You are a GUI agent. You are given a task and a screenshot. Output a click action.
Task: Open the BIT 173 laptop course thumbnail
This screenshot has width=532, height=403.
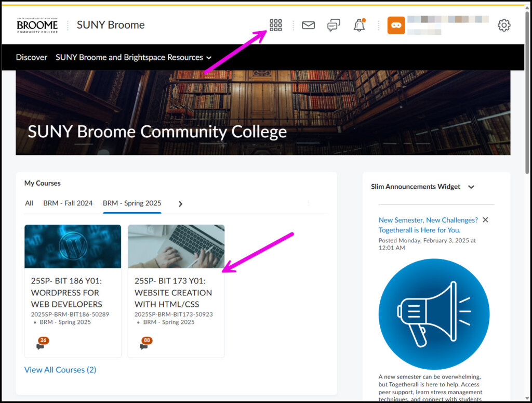tap(176, 246)
